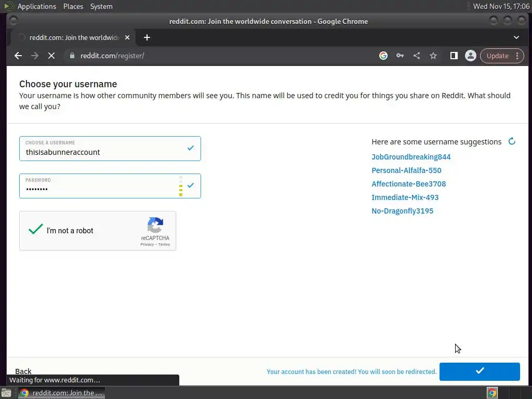Image resolution: width=532 pixels, height=399 pixels.
Task: Open the Places menu
Action: [x=73, y=6]
